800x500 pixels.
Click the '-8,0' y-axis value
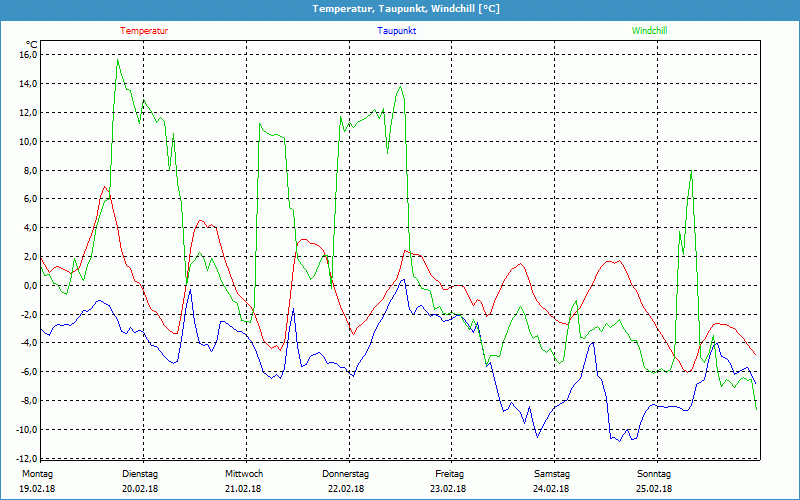[x=29, y=401]
